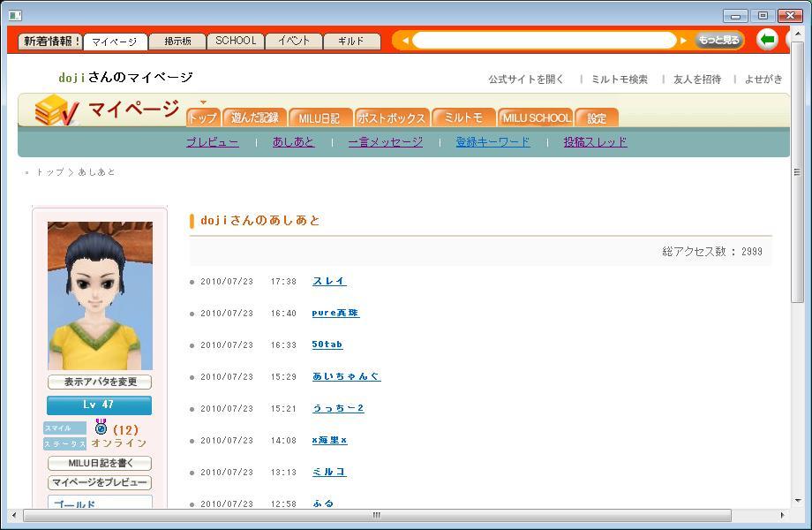Click the smile medal icon
The image size is (812, 530).
(101, 428)
